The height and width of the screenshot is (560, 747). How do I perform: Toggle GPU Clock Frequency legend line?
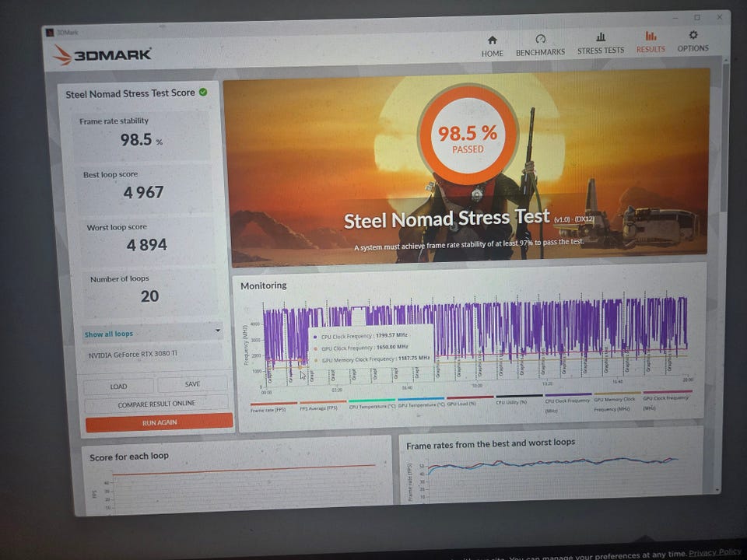(667, 401)
